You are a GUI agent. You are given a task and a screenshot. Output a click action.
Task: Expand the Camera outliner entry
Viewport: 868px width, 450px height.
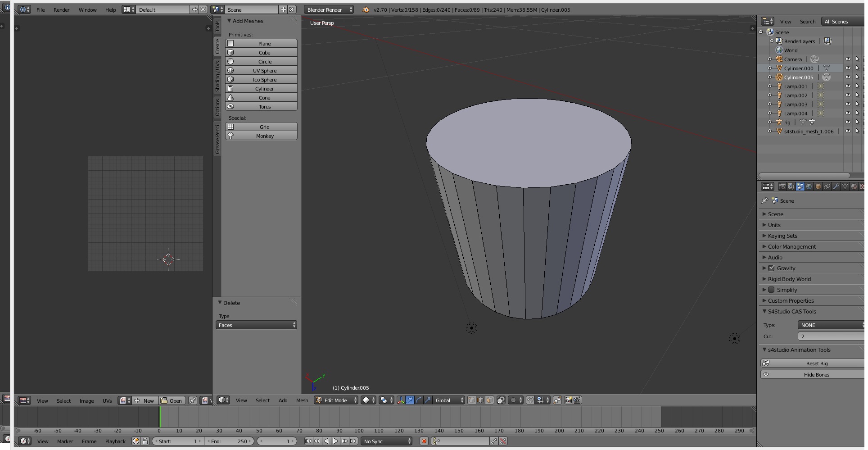(x=770, y=59)
